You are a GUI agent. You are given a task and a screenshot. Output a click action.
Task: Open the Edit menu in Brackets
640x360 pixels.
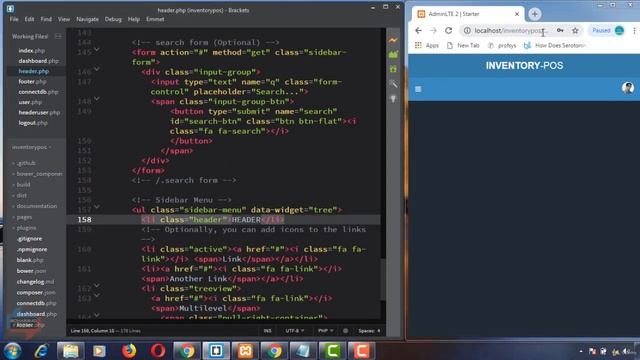coord(29,19)
